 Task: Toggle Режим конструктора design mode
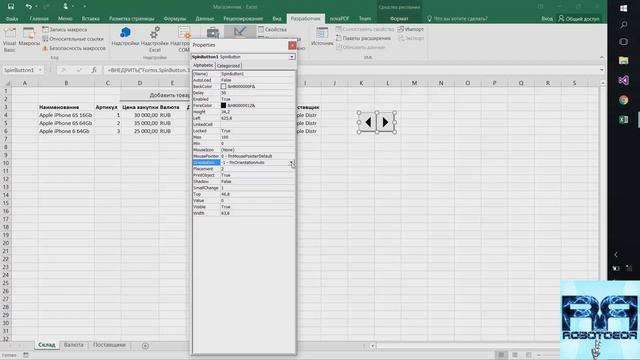[x=240, y=32]
